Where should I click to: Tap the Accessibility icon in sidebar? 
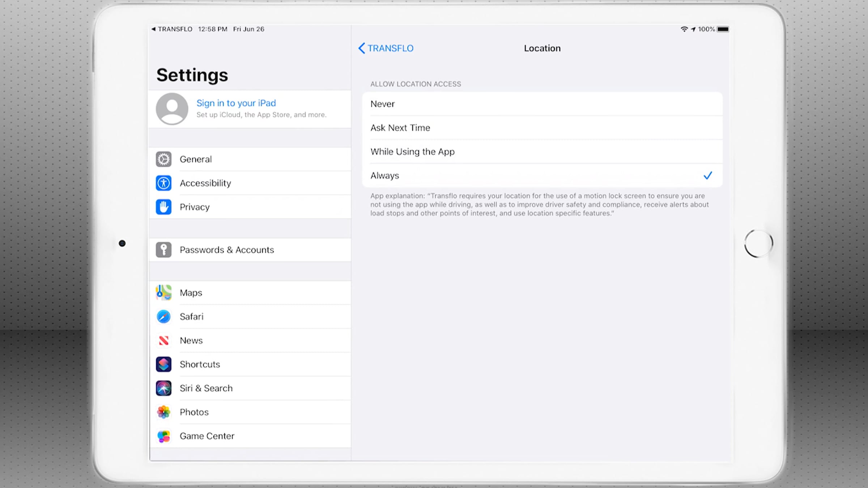point(163,183)
